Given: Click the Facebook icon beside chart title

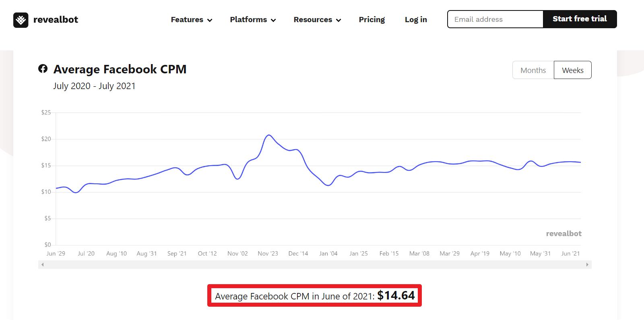Looking at the screenshot, I should click(x=43, y=69).
